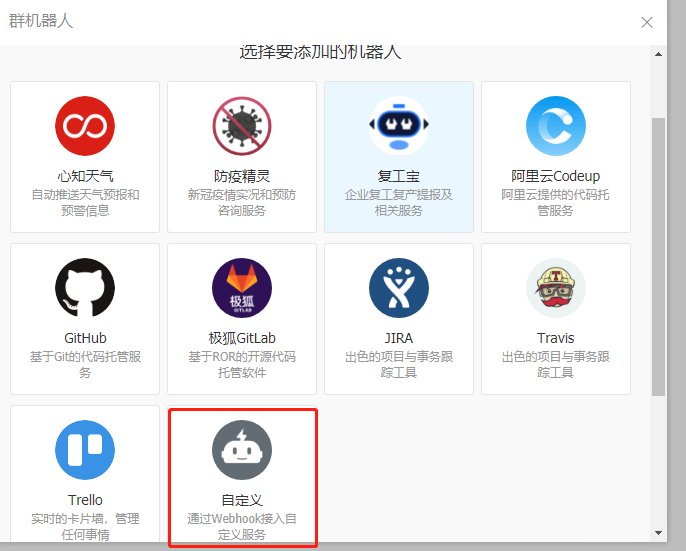The width and height of the screenshot is (686, 551).
Task: Close the 群机器人 dialog
Action: tap(647, 22)
